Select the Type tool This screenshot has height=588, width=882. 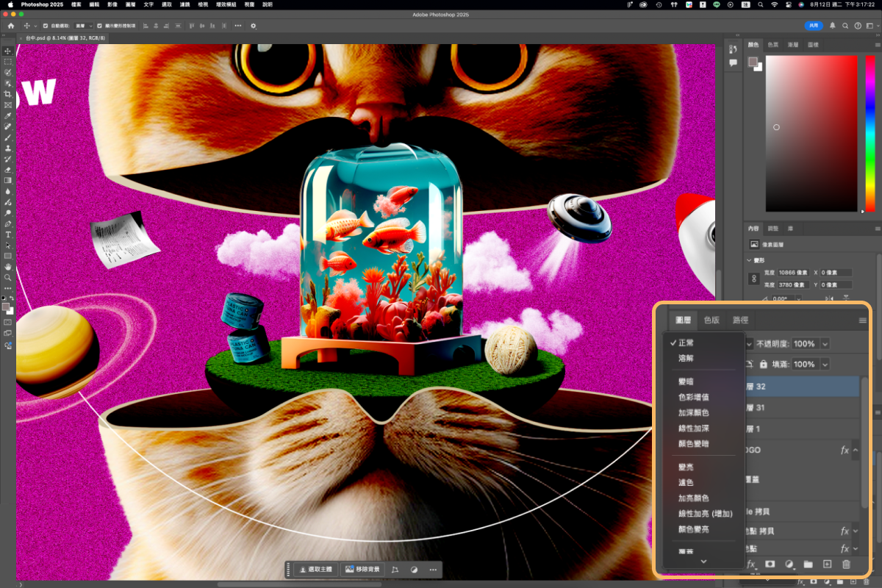coord(8,234)
